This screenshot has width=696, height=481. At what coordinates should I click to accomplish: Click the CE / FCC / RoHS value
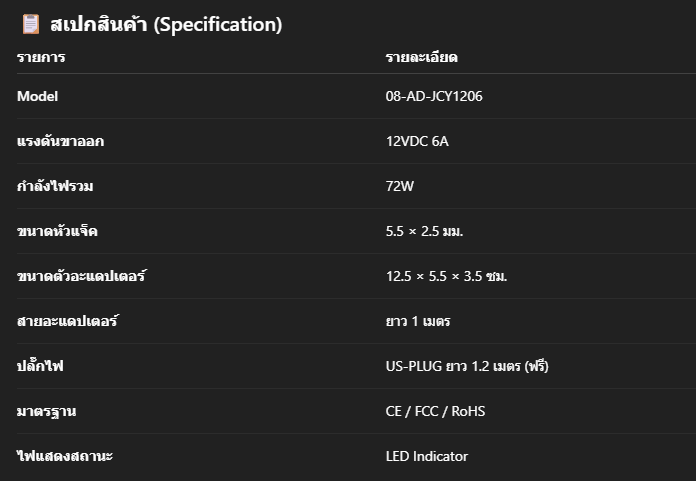[435, 411]
